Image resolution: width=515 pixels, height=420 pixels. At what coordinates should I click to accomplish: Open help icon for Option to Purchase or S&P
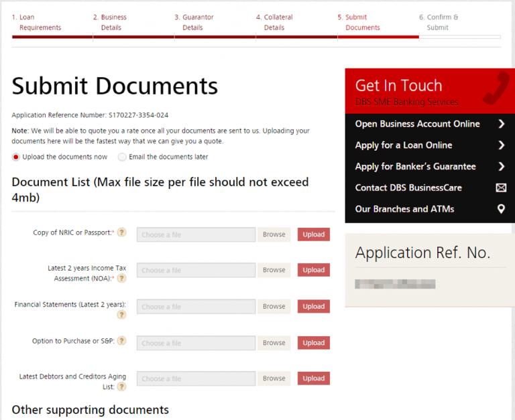tap(121, 340)
